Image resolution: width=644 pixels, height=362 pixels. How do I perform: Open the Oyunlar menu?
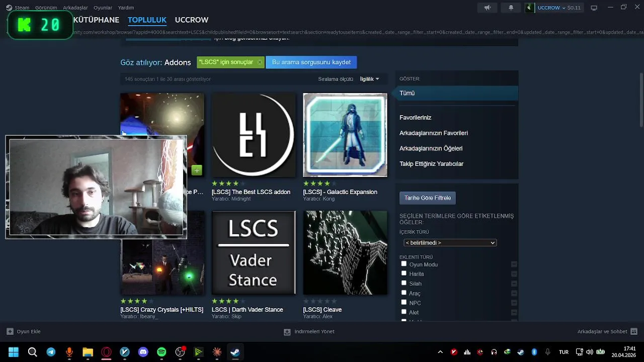click(103, 8)
